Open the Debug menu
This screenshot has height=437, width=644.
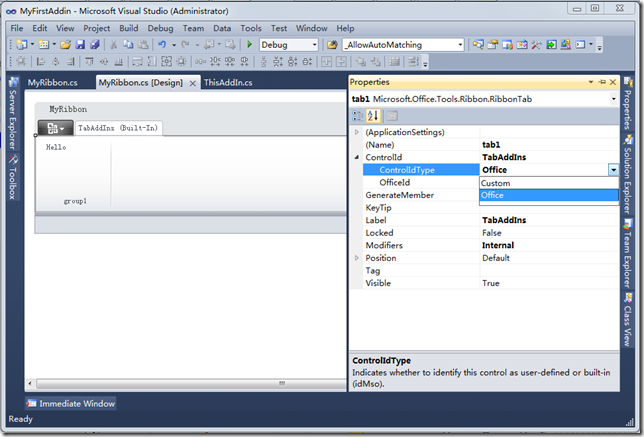pyautogui.click(x=160, y=28)
